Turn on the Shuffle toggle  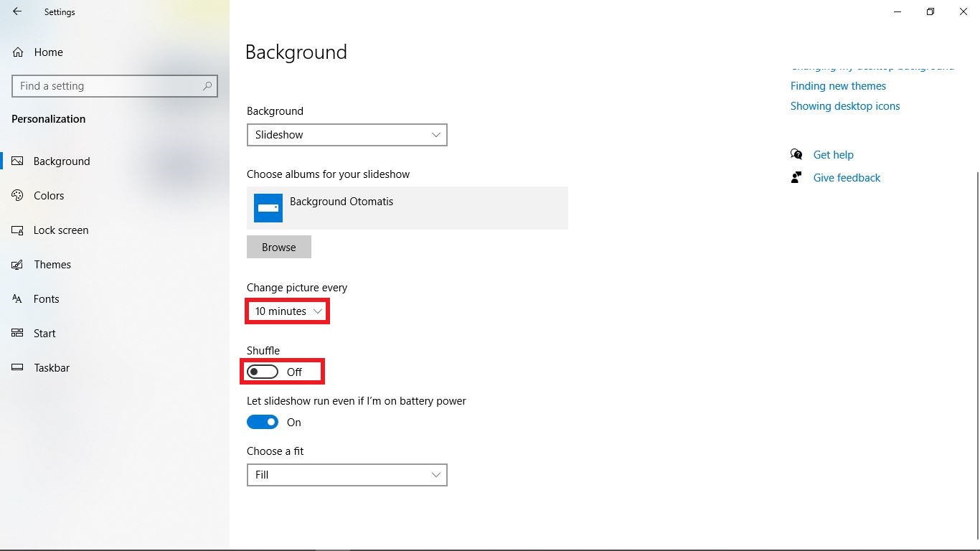263,372
